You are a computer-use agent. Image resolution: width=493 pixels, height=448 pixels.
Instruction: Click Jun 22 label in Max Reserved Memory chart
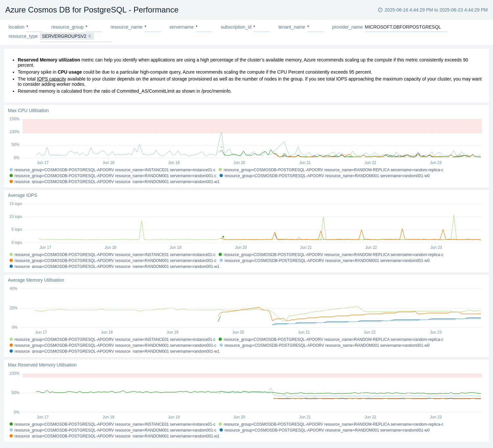[370, 417]
